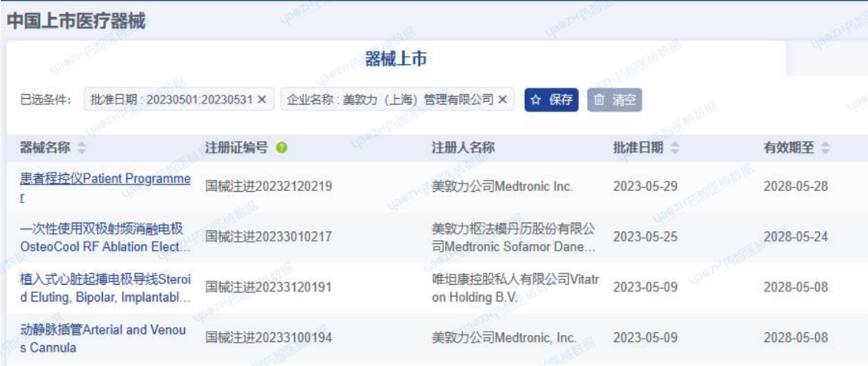Select expiry date 2028-05-24
868x366 pixels.
click(796, 237)
